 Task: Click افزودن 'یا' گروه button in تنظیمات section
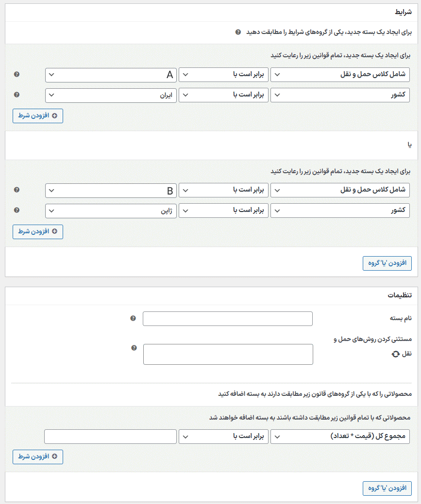[x=387, y=488]
